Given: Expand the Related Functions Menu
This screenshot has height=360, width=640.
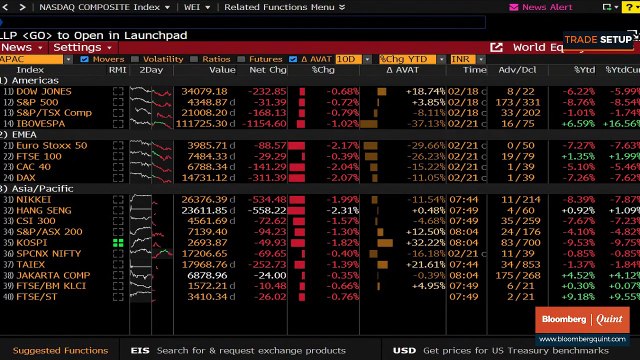Looking at the screenshot, I should pos(284,7).
